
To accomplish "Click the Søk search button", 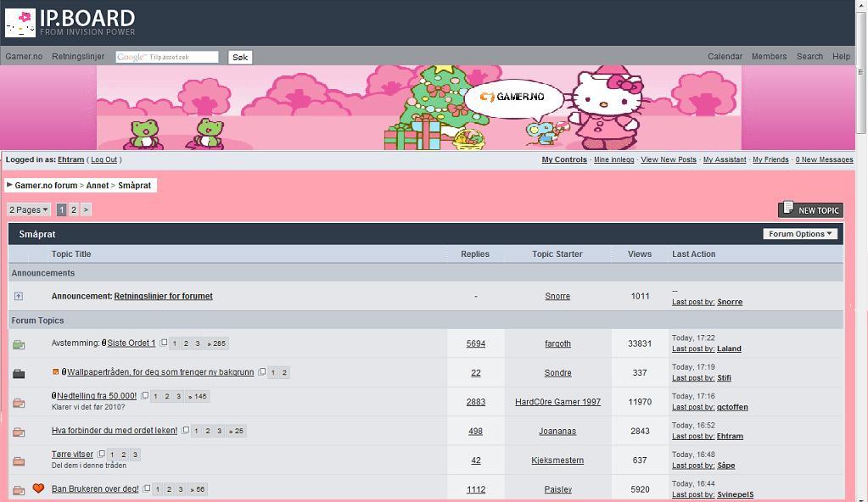I will coord(240,57).
